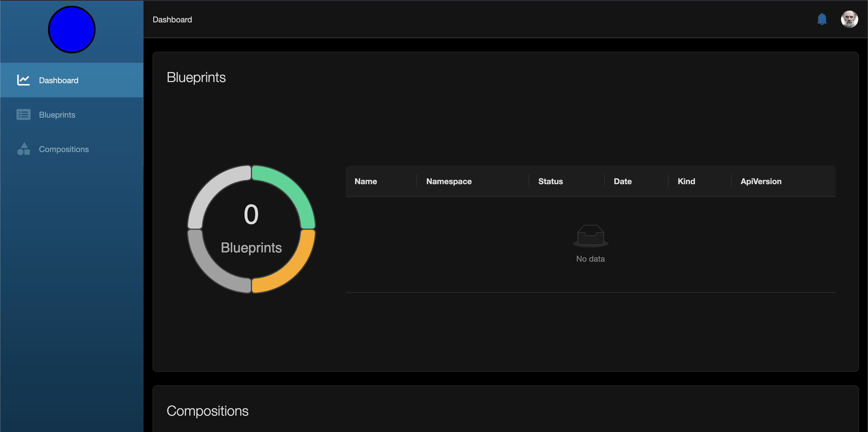Image resolution: width=868 pixels, height=432 pixels.
Task: Select Compositions in the sidebar menu
Action: pyautogui.click(x=64, y=149)
